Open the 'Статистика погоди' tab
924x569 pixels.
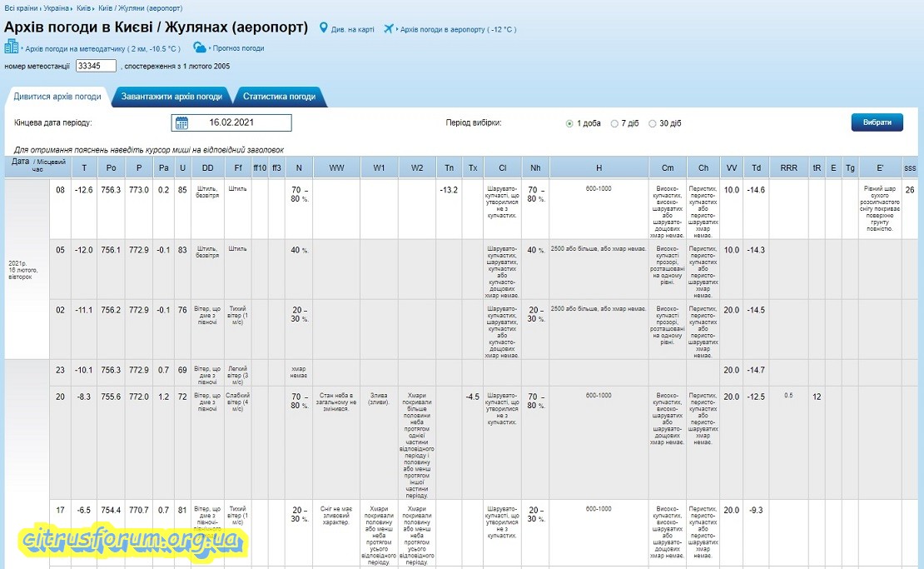point(279,97)
